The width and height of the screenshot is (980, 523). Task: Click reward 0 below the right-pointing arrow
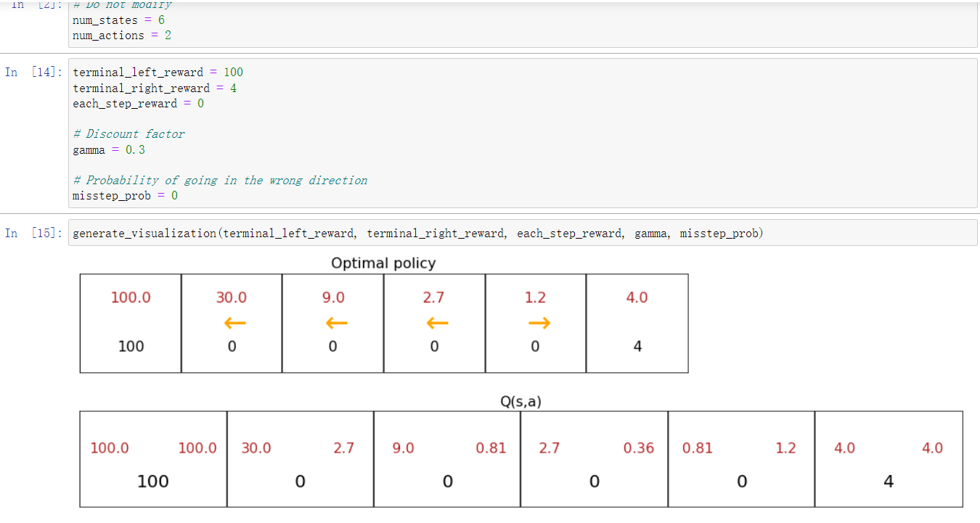tap(535, 346)
